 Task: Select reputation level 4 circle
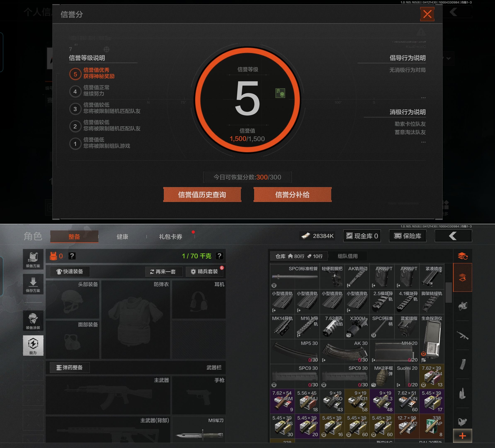(75, 91)
